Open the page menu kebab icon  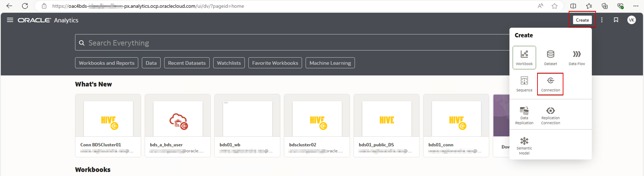(602, 20)
